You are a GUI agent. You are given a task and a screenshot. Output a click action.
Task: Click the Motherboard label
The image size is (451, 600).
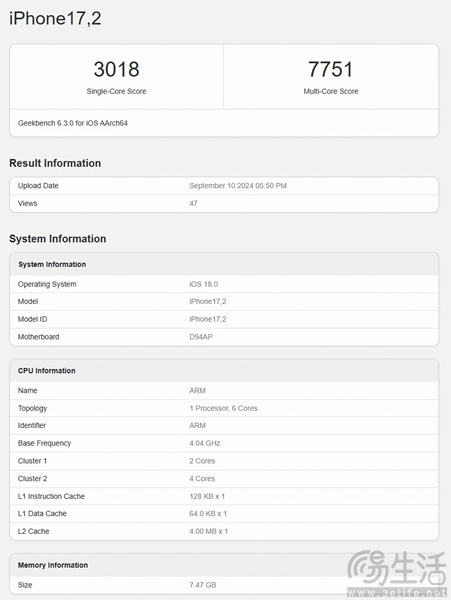coord(39,337)
